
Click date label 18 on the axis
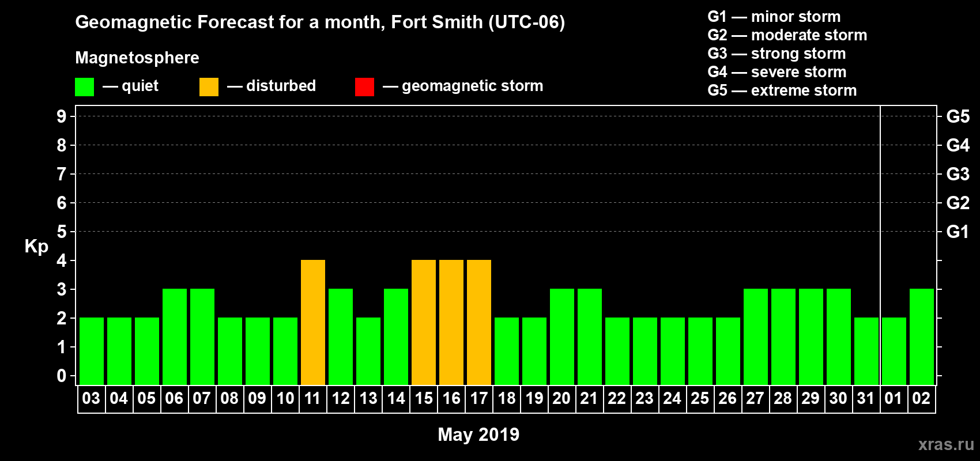click(x=507, y=398)
